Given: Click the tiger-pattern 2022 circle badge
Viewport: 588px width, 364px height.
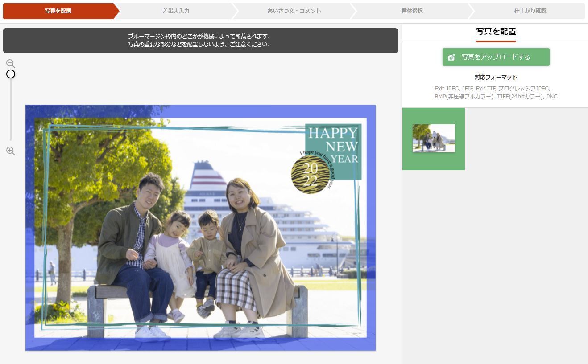Looking at the screenshot, I should (x=310, y=174).
